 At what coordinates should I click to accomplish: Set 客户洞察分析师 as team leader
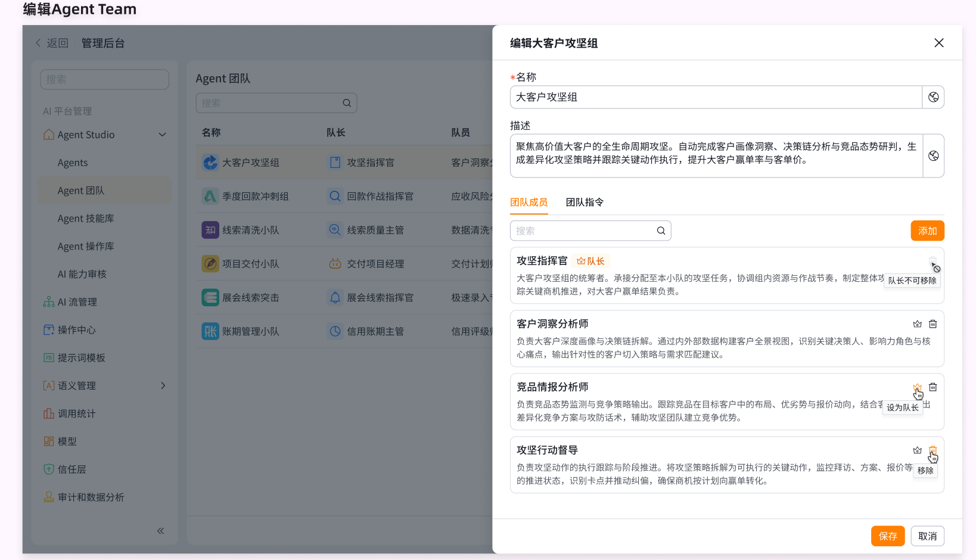tap(918, 324)
